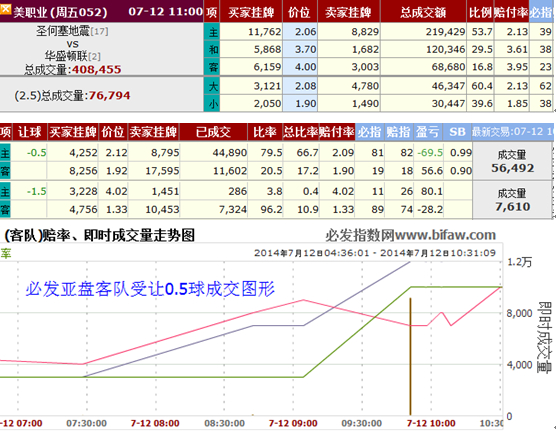Open team link 圣何塞地震
Viewport: 556px width, 431px height.
pyautogui.click(x=63, y=31)
